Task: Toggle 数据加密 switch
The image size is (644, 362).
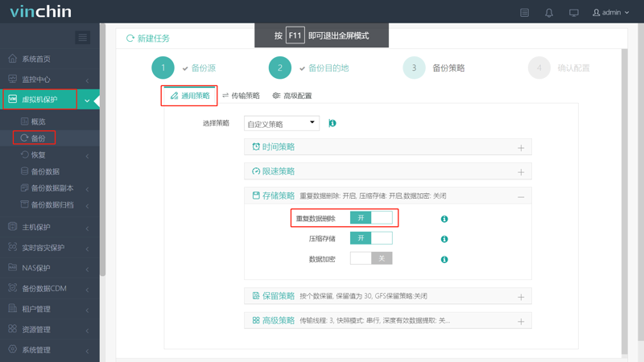Action: 371,258
